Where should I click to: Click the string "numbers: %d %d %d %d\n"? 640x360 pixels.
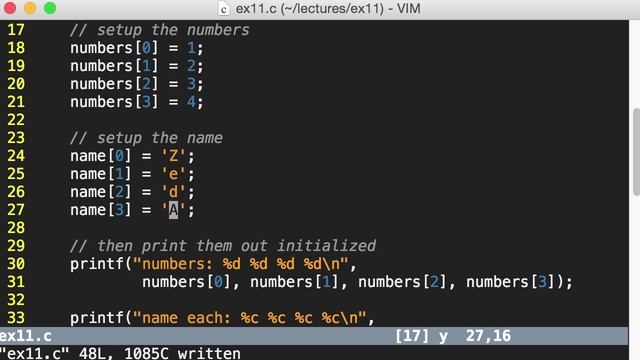point(241,264)
